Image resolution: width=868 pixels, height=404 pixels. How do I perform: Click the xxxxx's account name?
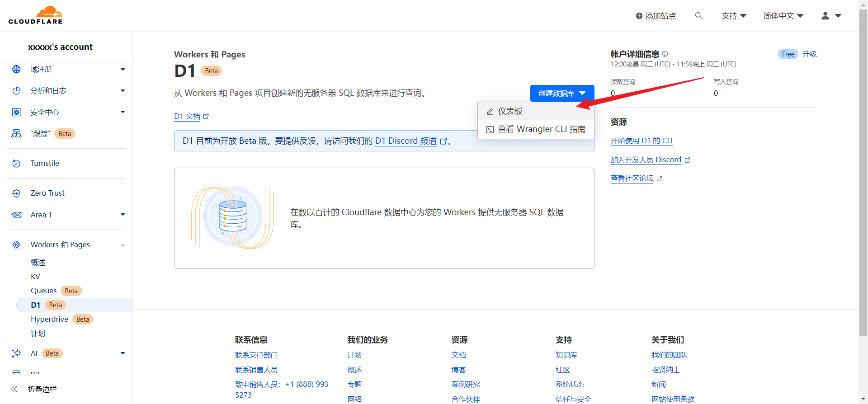(x=60, y=47)
